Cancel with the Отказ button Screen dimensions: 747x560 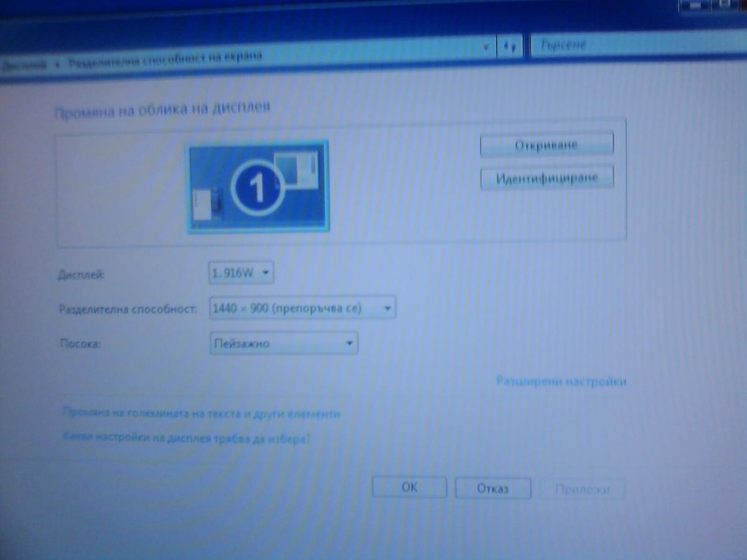tap(493, 488)
